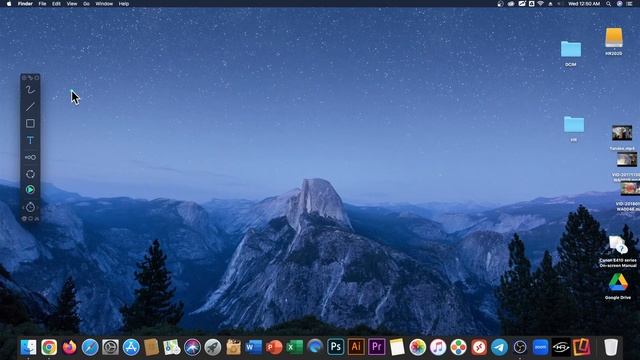
Task: Launch Premiere Pro from the Dock
Action: [376, 347]
